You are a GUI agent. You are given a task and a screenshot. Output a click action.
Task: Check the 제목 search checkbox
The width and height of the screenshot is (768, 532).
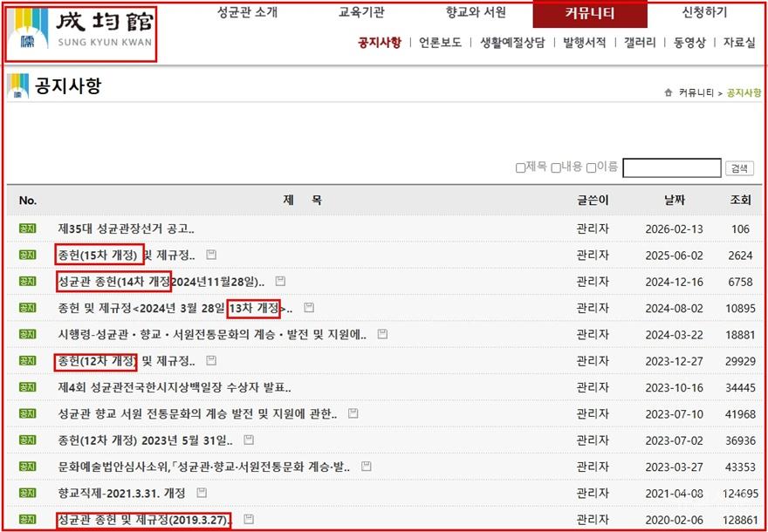pos(521,167)
